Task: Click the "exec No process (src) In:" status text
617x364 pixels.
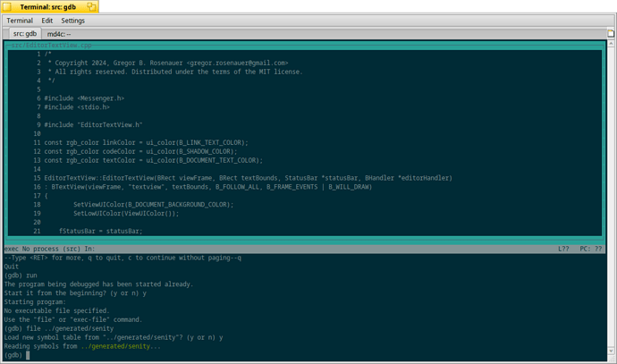Action: (x=49, y=249)
